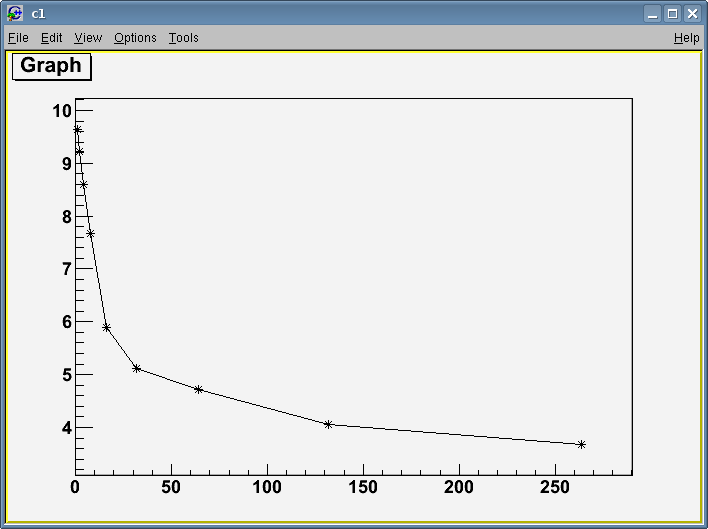Open the Edit menu

(51, 38)
